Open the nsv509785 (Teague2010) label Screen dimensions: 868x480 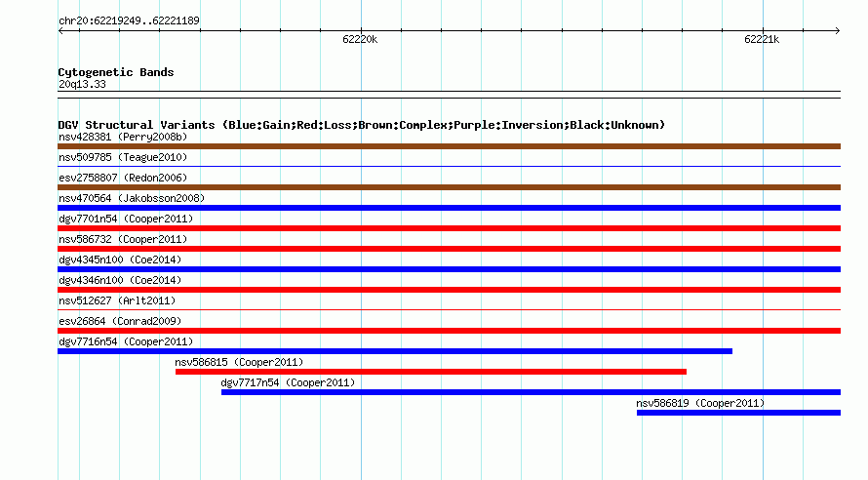pyautogui.click(x=123, y=157)
